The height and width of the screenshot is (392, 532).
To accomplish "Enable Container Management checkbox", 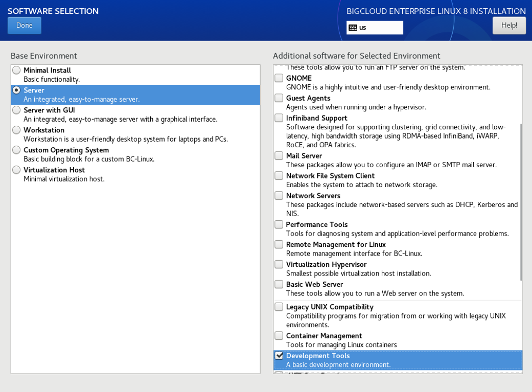I will (x=279, y=336).
